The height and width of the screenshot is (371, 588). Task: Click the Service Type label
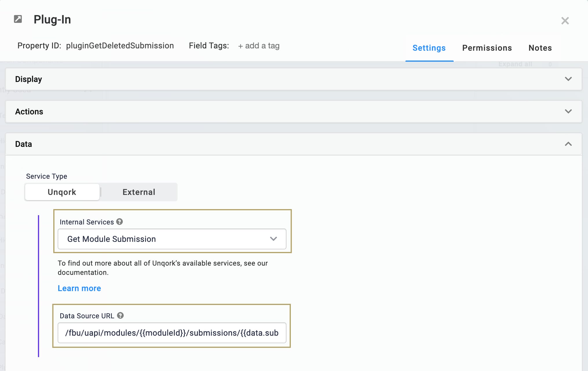point(47,176)
